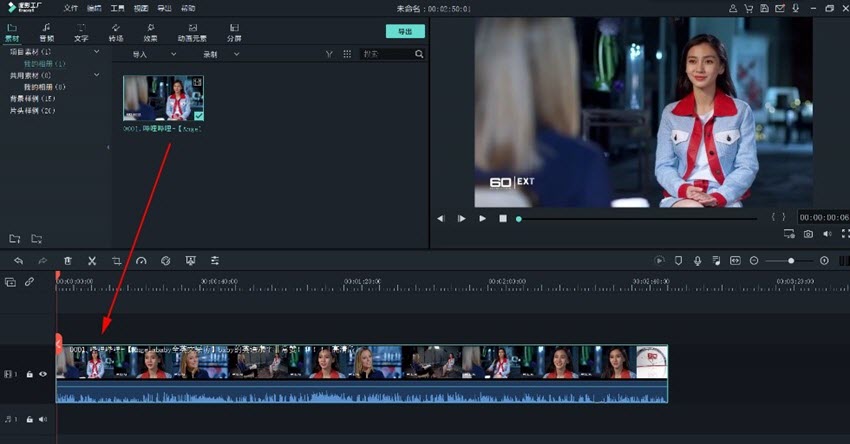Image resolution: width=850 pixels, height=444 pixels.
Task: Click previous frame playback button
Action: coord(441,218)
